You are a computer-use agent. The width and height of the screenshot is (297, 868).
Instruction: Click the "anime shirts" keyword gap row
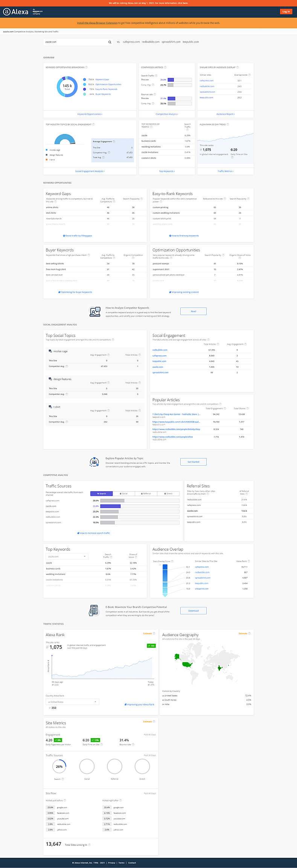[95, 207]
